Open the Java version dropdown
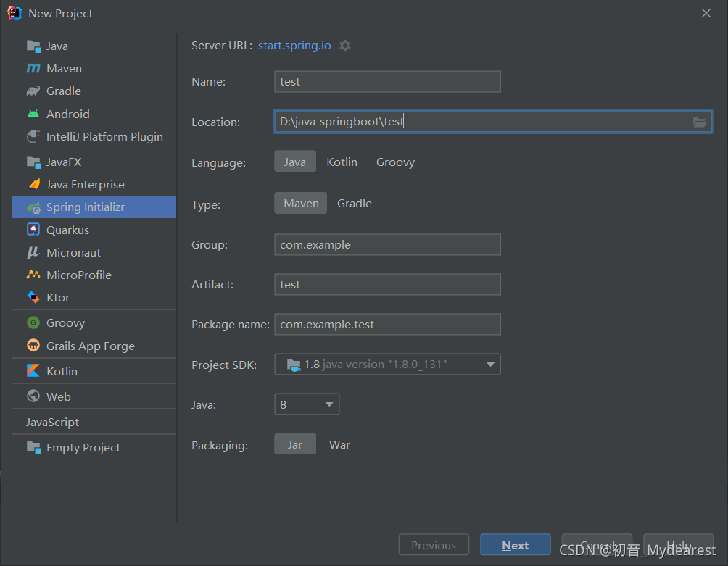728x566 pixels. click(x=307, y=404)
